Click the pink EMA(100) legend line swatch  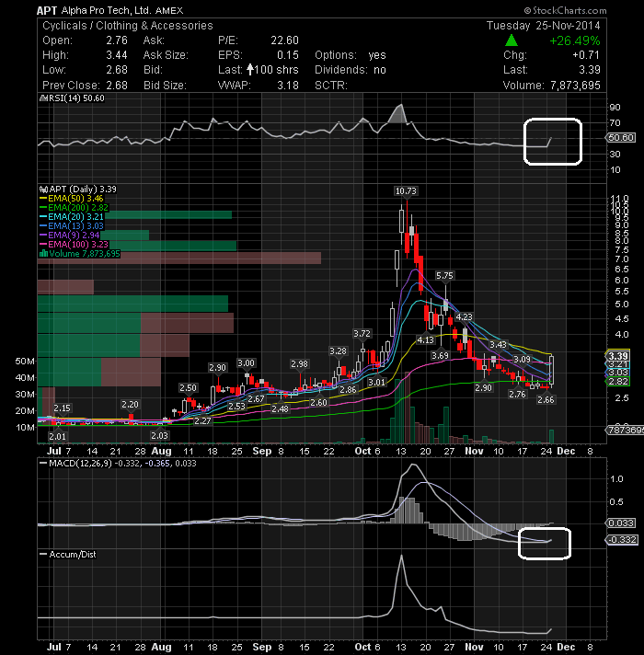(x=43, y=245)
